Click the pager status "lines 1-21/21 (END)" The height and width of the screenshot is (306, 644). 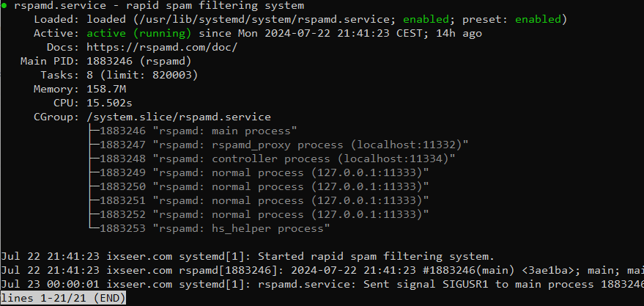point(63,298)
